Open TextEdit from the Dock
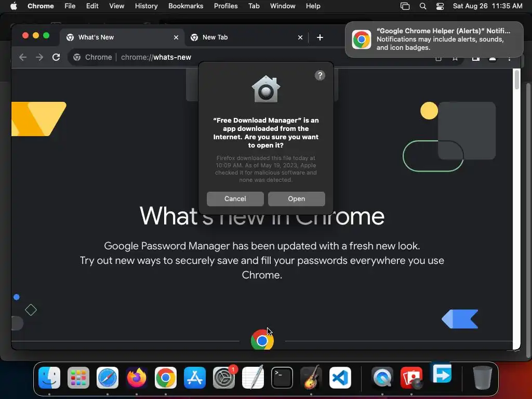 click(253, 378)
